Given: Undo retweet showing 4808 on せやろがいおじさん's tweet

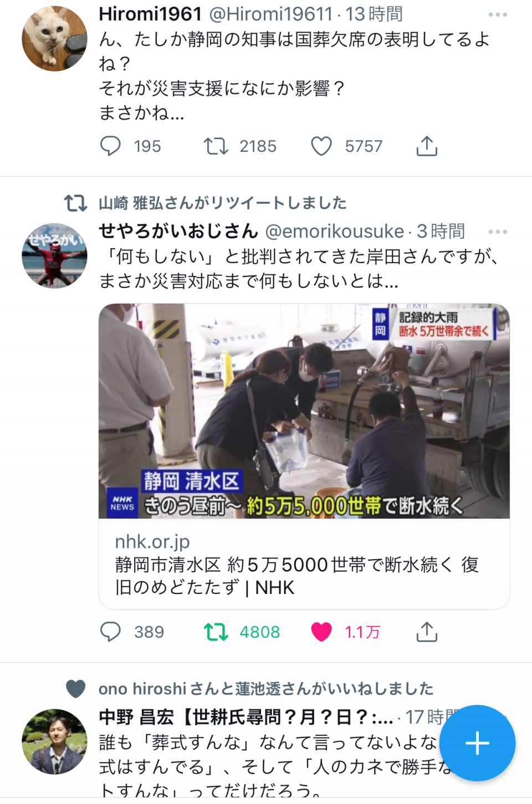Looking at the screenshot, I should 216,632.
